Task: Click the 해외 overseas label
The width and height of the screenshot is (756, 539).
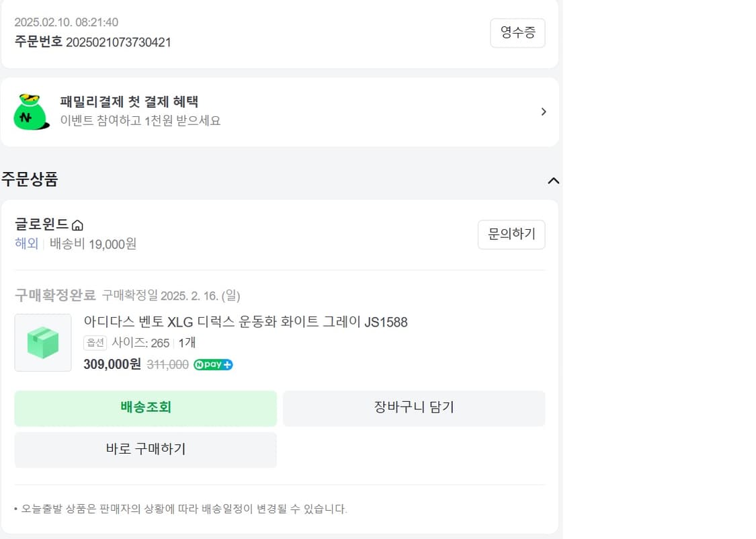Action: [x=26, y=243]
